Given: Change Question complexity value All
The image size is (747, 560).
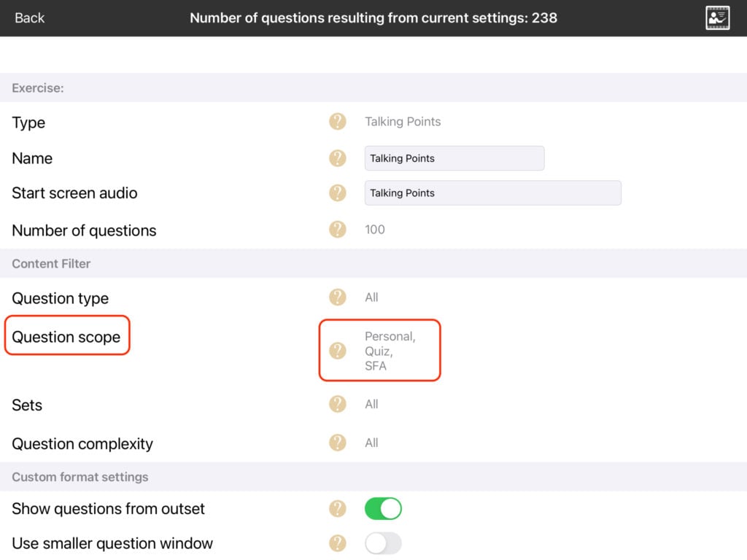Looking at the screenshot, I should pos(371,443).
